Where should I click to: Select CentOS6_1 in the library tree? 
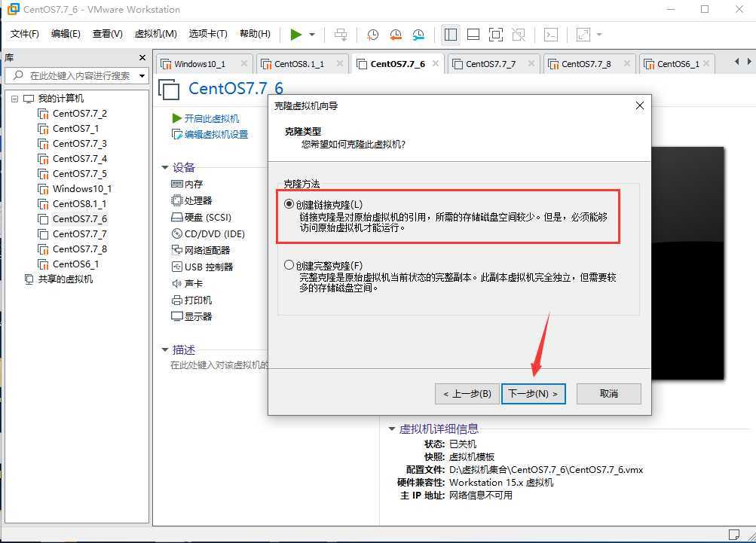pos(69,264)
